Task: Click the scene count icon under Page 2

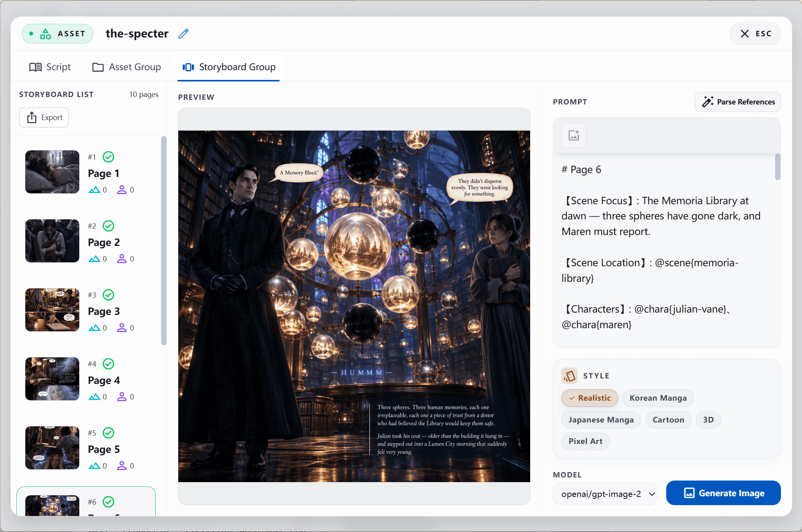Action: (x=94, y=259)
